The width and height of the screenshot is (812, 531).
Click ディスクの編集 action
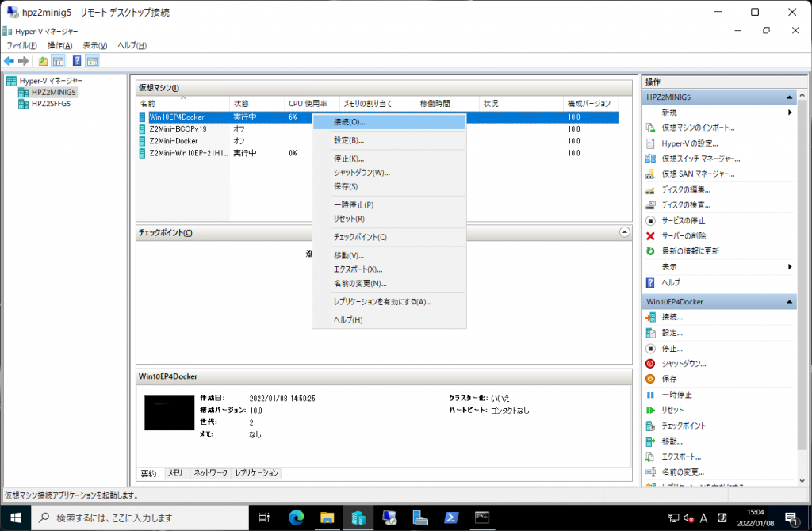coord(686,189)
